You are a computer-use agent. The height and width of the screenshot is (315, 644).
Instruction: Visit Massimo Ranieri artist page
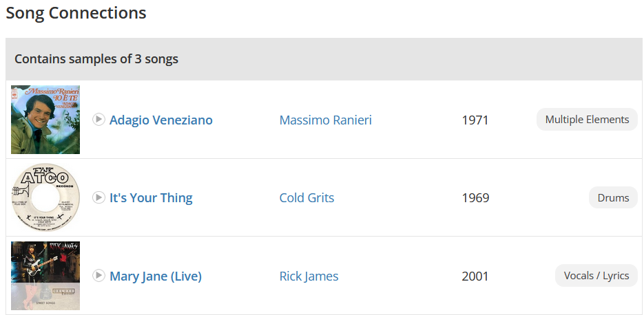(x=325, y=120)
